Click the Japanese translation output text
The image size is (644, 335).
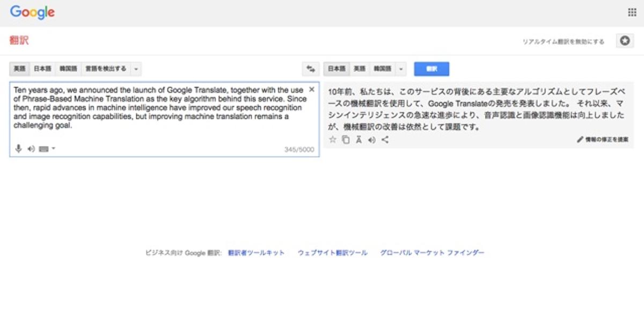pyautogui.click(x=477, y=110)
